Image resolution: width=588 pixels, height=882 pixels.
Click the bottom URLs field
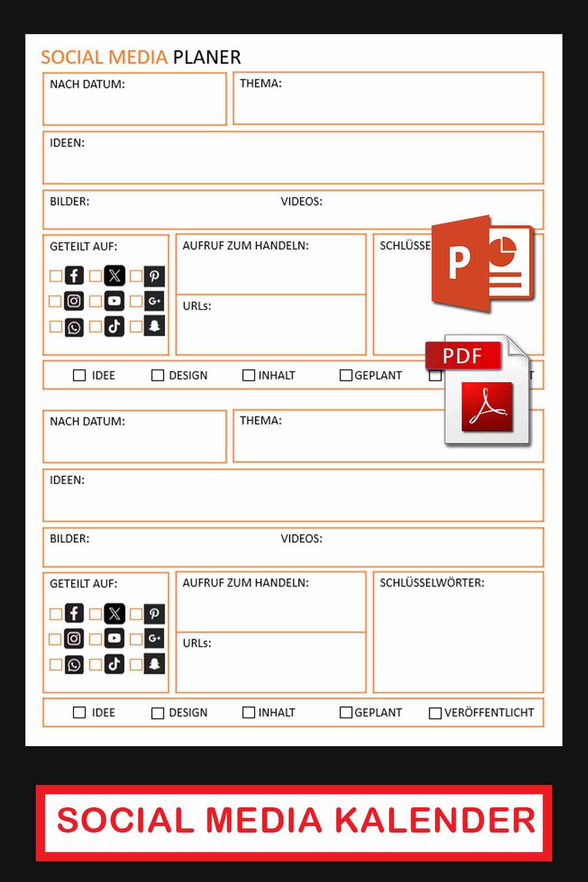pyautogui.click(x=271, y=663)
